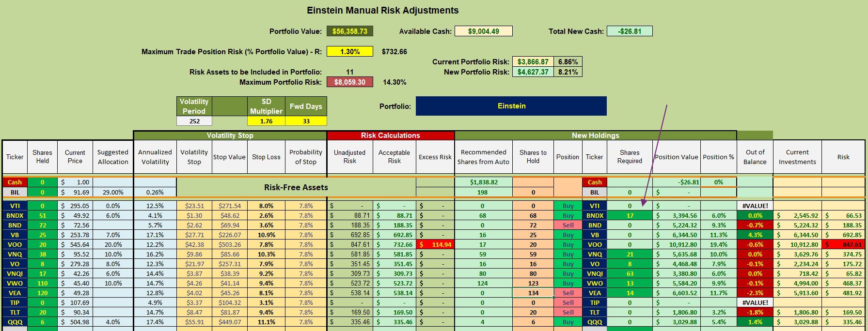Viewport: 868px width, 331px height.
Task: Select VOO excess risk cell 114.94
Action: point(435,244)
